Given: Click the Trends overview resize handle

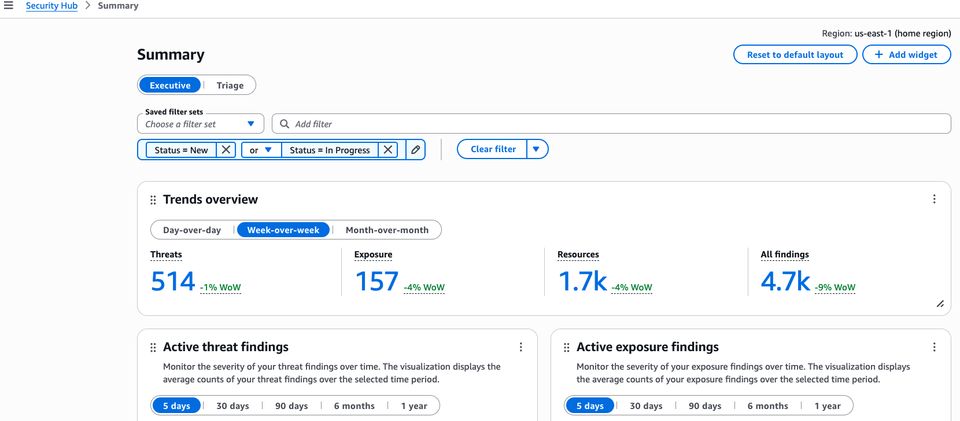Looking at the screenshot, I should click(939, 303).
